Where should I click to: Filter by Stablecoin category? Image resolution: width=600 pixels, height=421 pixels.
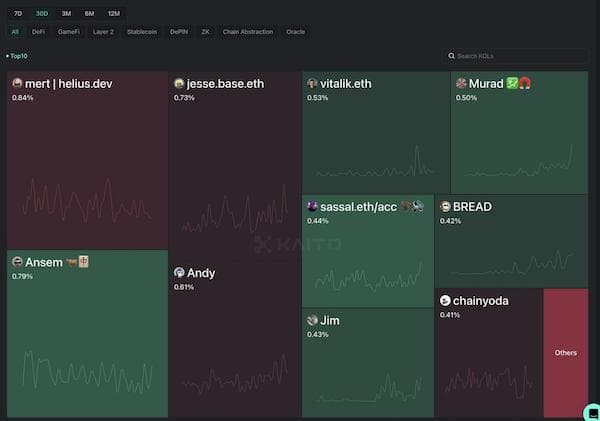pos(142,32)
